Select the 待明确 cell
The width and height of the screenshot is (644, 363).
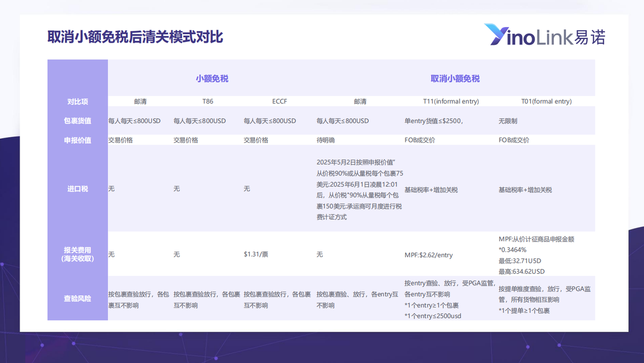point(326,140)
